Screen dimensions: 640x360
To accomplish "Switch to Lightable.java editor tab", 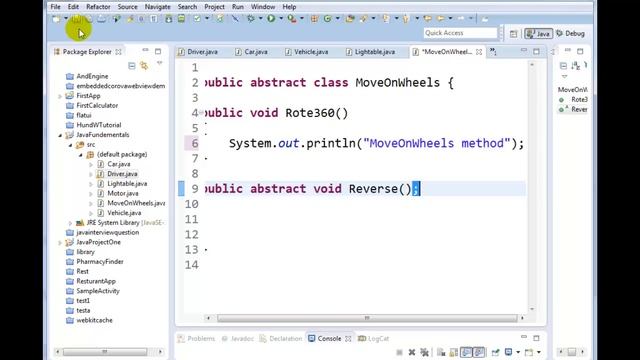I will (371, 52).
